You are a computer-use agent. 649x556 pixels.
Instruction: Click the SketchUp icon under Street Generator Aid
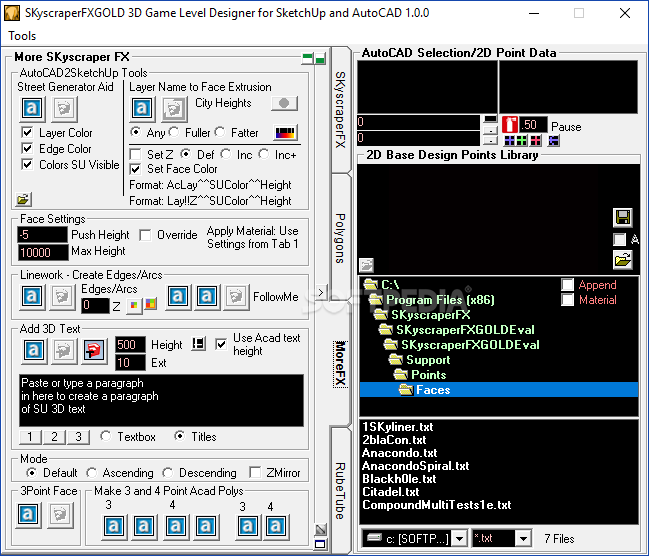click(65, 108)
